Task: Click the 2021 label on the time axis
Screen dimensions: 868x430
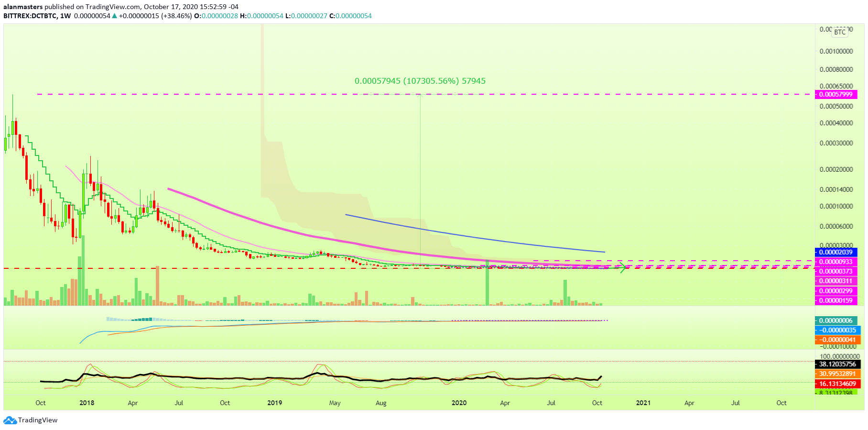Action: pyautogui.click(x=643, y=403)
